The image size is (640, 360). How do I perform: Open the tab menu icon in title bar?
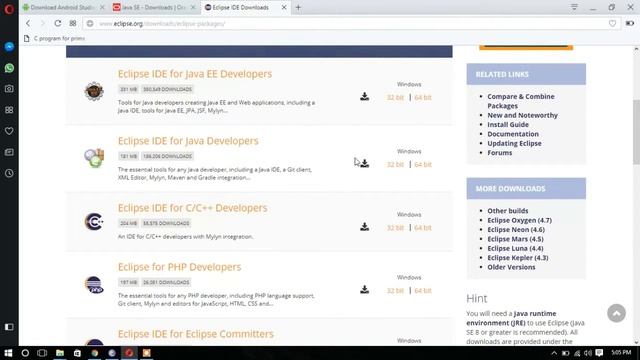coord(574,7)
